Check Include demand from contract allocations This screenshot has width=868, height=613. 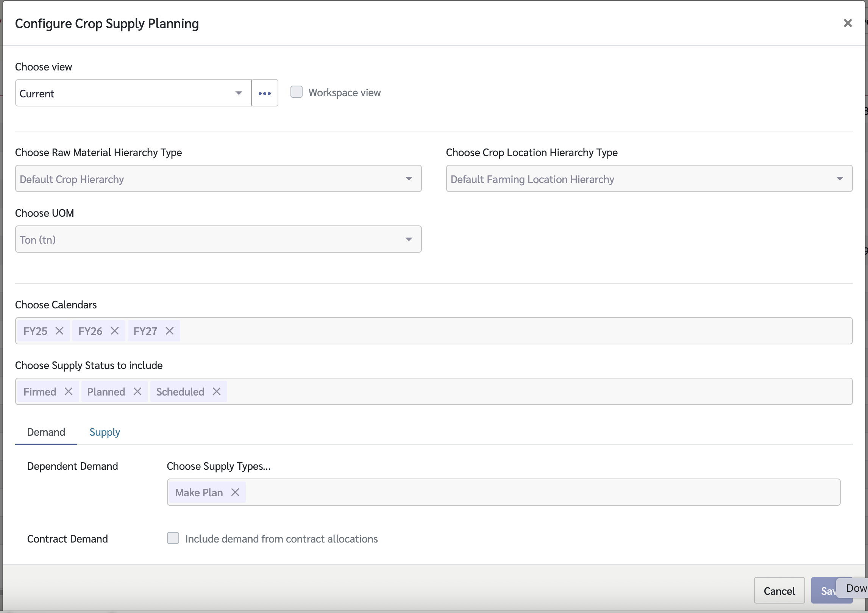coord(173,538)
